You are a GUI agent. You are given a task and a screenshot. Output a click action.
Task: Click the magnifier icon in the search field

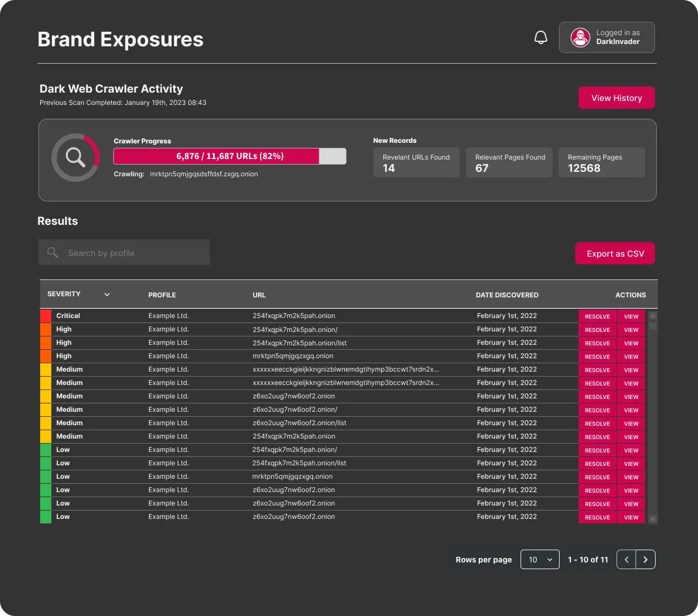pyautogui.click(x=52, y=252)
